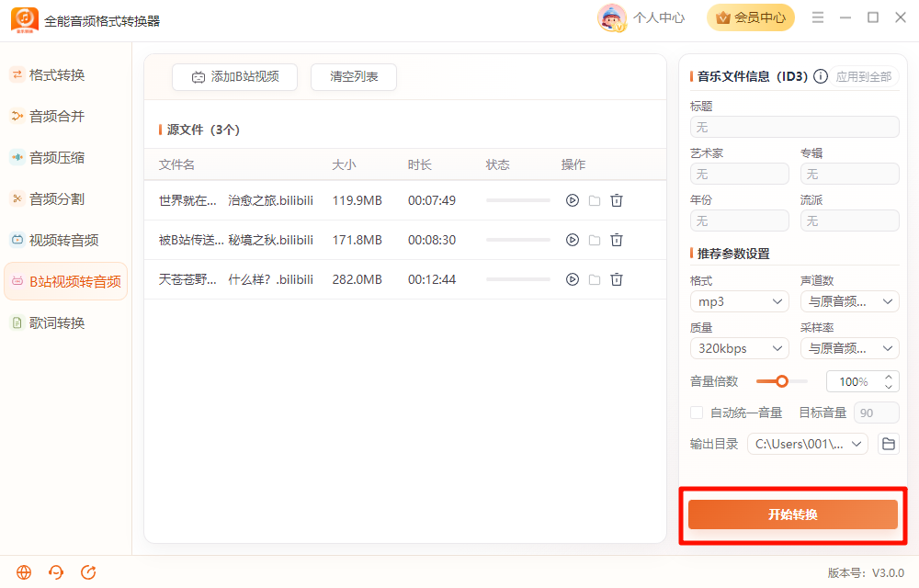The image size is (919, 588).
Task: Play the 被B站传送...秘境之秋.bilibili file
Action: coord(572,240)
